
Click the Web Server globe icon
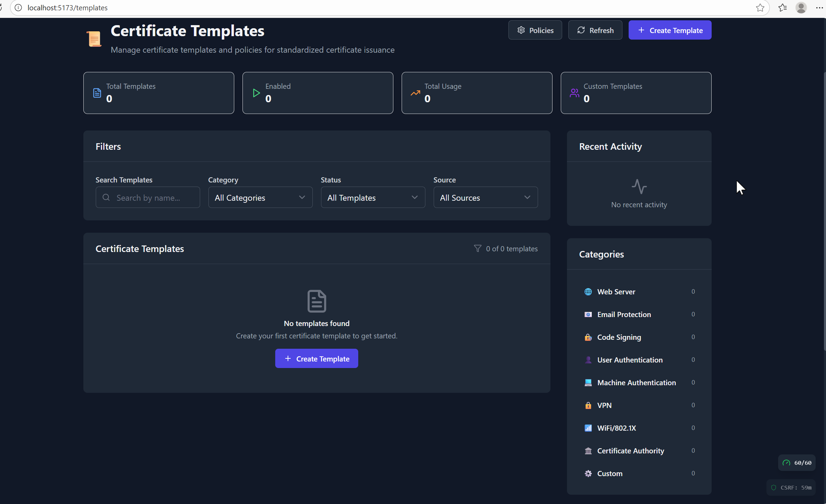588,292
